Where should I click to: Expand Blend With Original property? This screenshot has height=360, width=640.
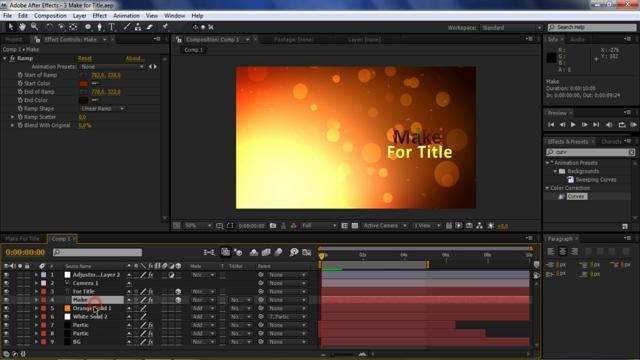[12, 125]
